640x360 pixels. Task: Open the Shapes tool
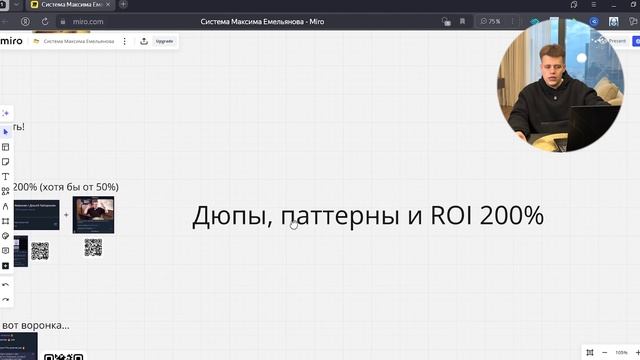point(5,191)
